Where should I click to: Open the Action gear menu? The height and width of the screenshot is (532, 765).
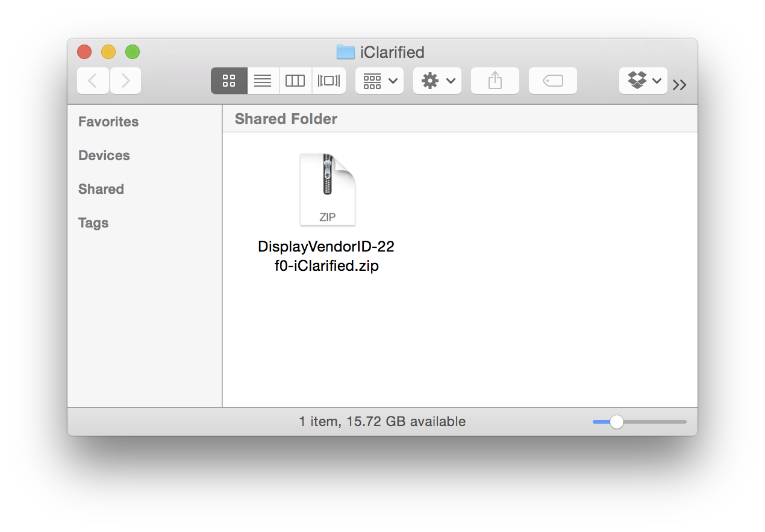click(x=437, y=81)
